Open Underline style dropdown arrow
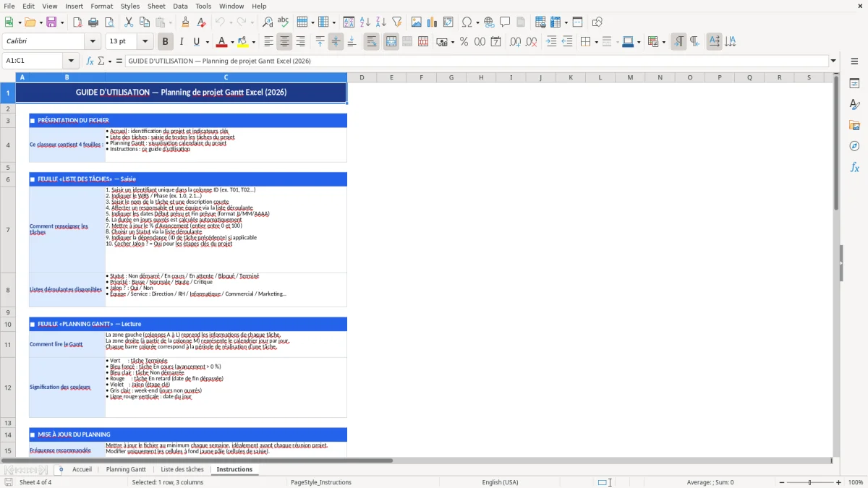Screen dimensions: 868x488 206,42
